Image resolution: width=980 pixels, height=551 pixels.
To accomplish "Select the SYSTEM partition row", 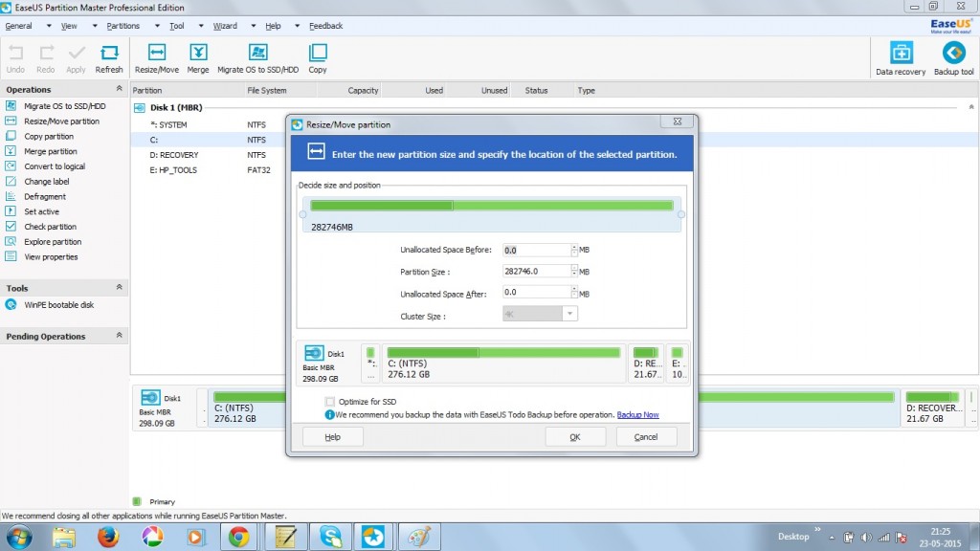I will coord(210,125).
